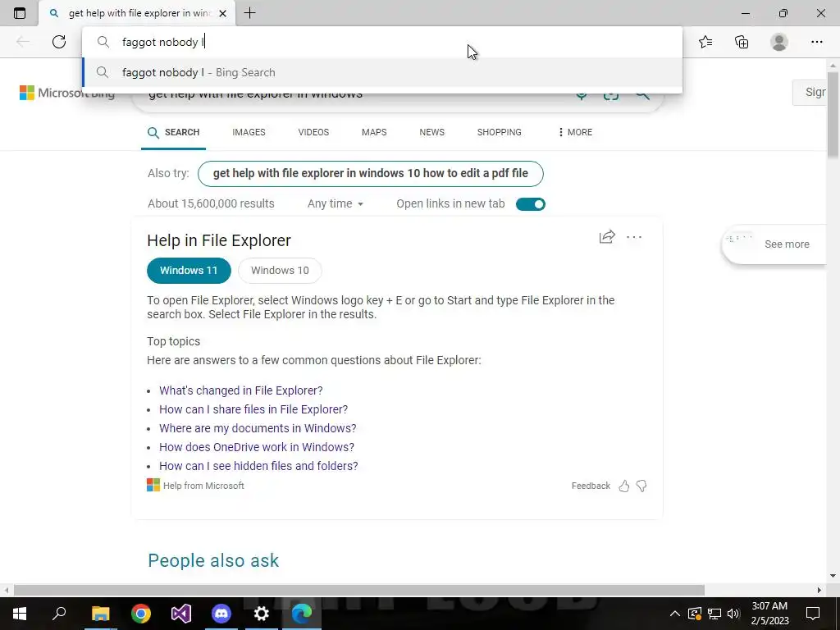Click the Feedback label
Viewport: 840px width, 630px height.
click(x=591, y=486)
